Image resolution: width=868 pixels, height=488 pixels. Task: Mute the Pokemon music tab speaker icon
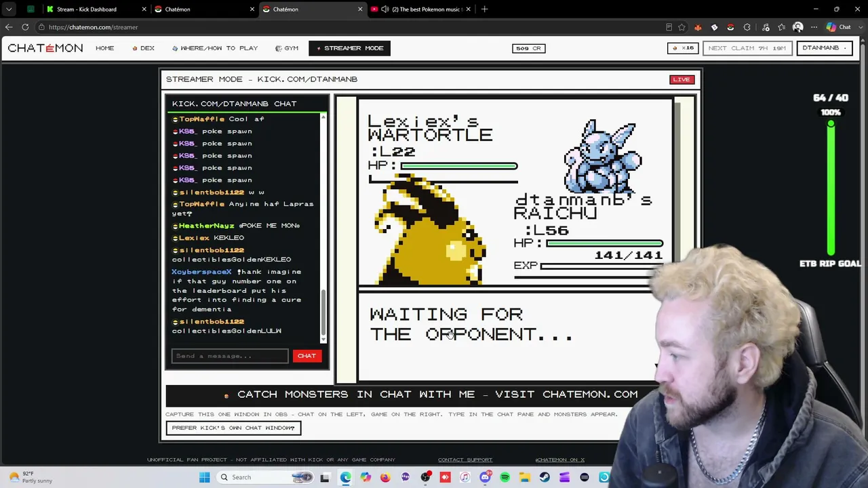click(384, 9)
